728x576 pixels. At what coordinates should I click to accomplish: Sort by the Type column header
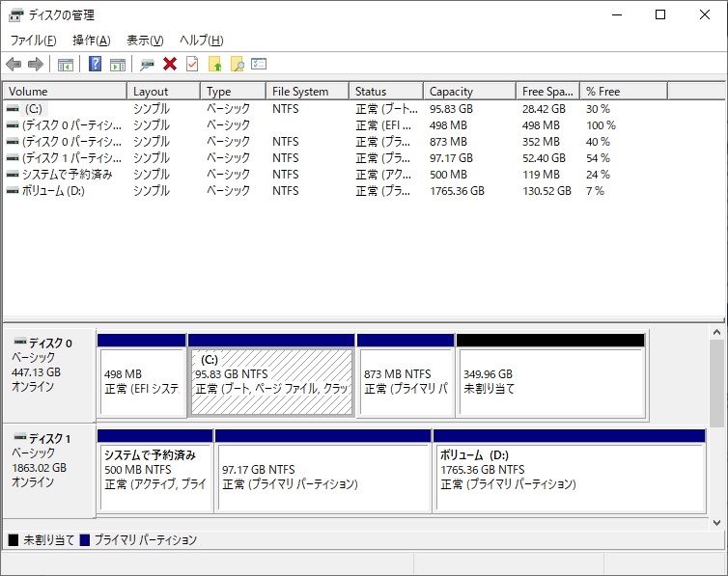click(233, 92)
